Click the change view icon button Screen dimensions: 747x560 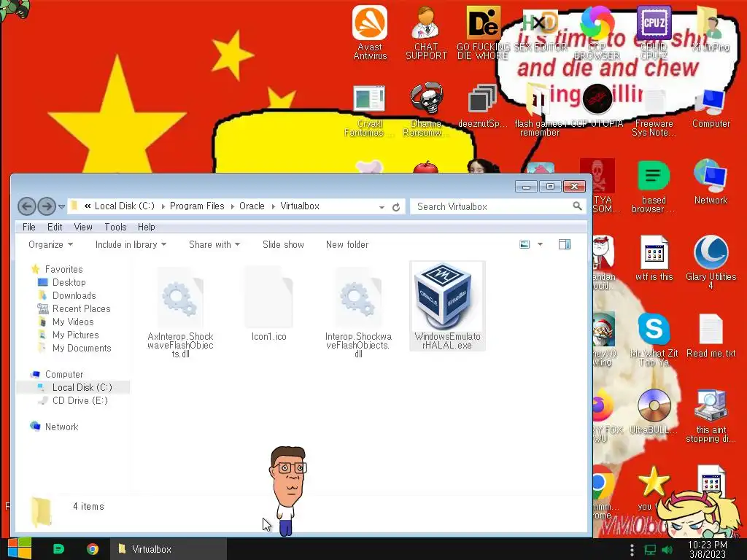(525, 244)
